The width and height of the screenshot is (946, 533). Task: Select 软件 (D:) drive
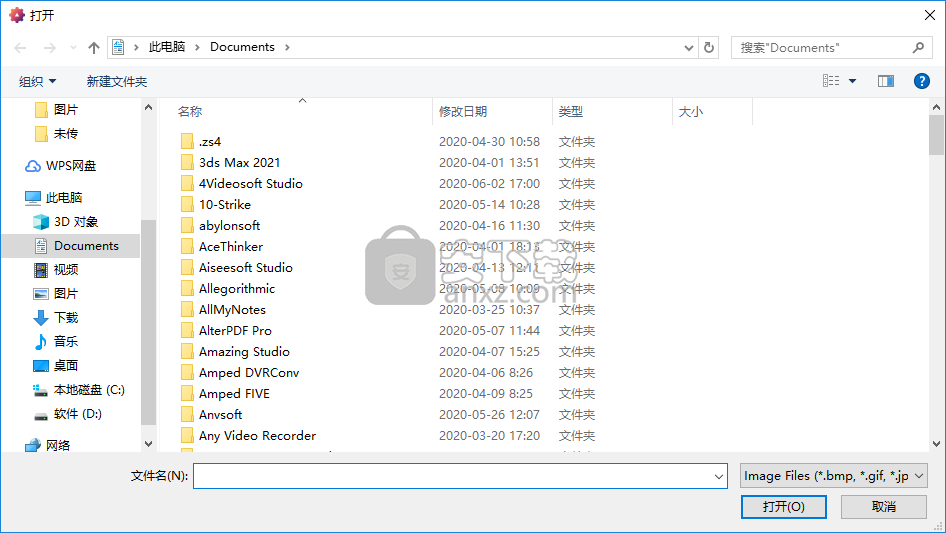point(68,414)
